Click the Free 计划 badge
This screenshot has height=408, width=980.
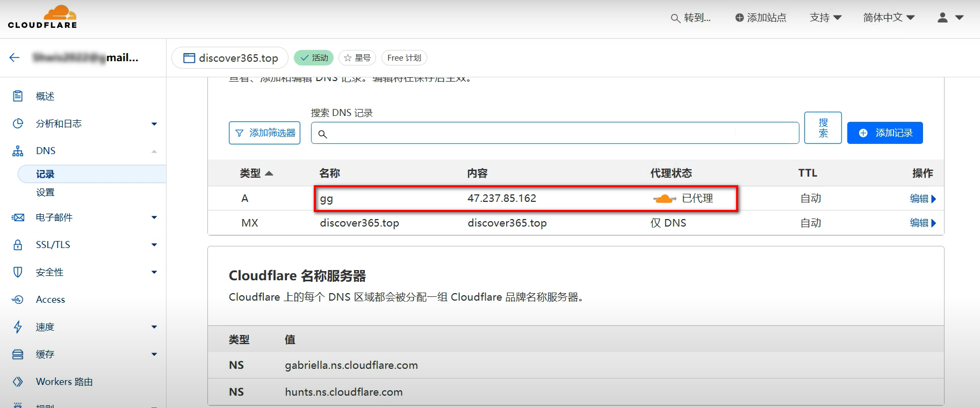point(404,58)
